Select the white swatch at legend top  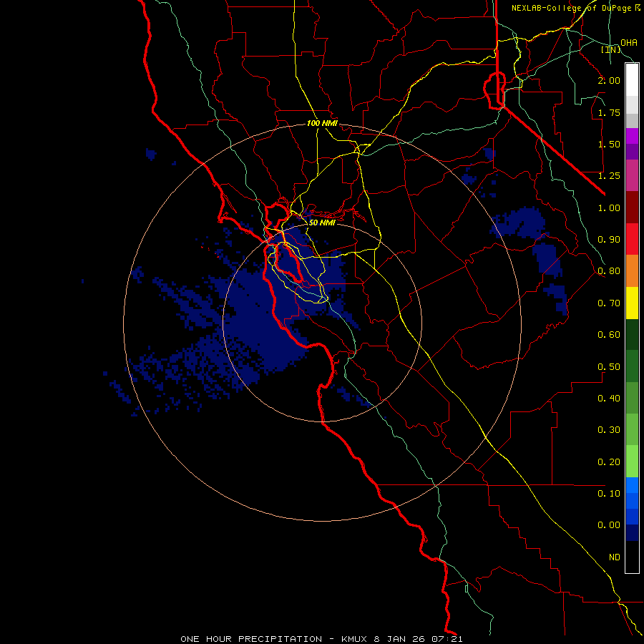click(632, 80)
